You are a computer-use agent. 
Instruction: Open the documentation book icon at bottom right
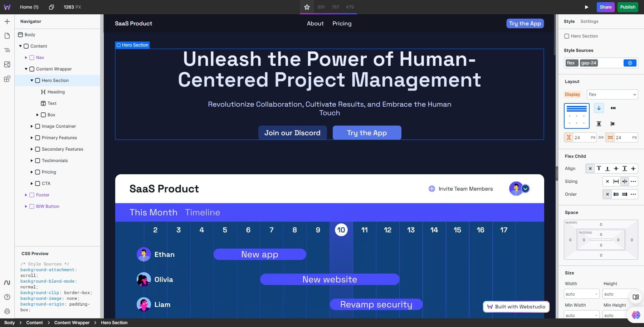(x=635, y=297)
